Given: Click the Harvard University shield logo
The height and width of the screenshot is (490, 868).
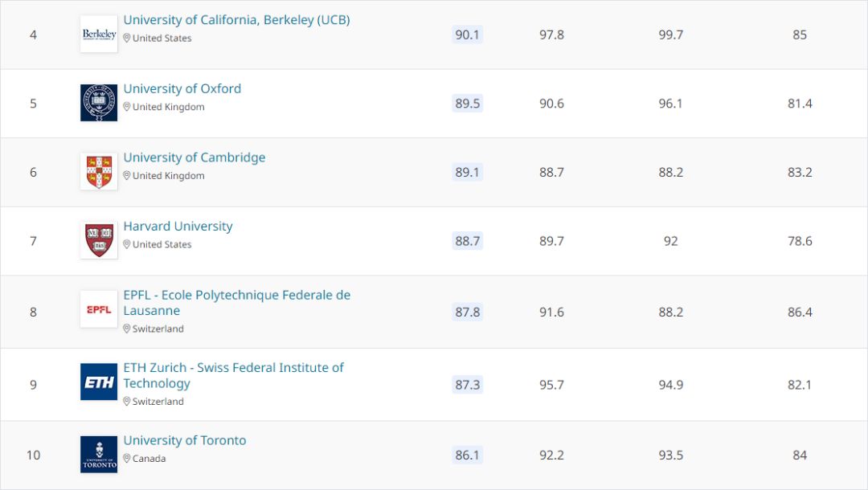Looking at the screenshot, I should click(x=99, y=240).
